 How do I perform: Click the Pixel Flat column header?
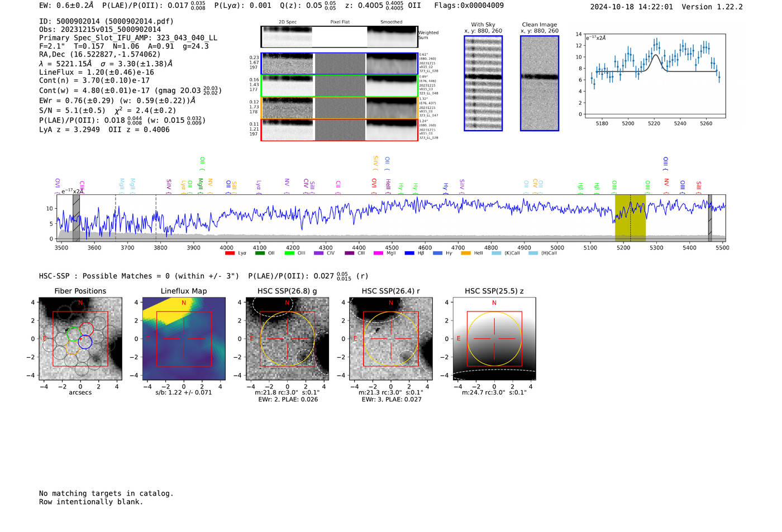click(340, 22)
